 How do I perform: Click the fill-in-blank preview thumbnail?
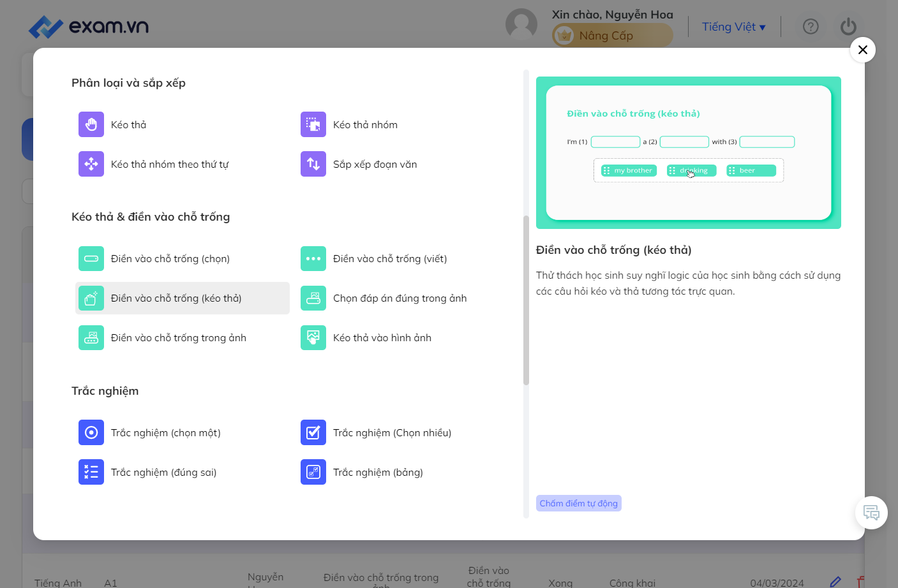pos(689,152)
